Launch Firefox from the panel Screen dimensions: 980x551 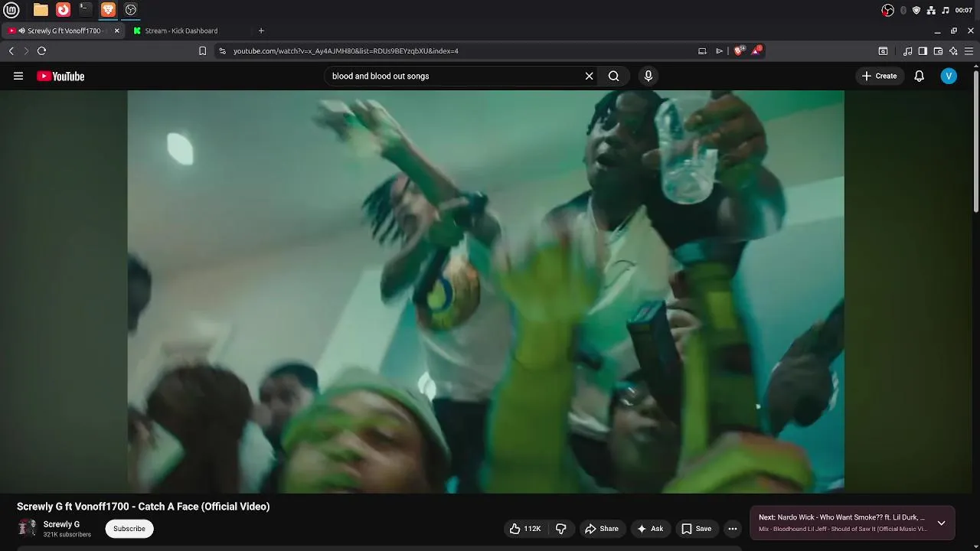64,10
